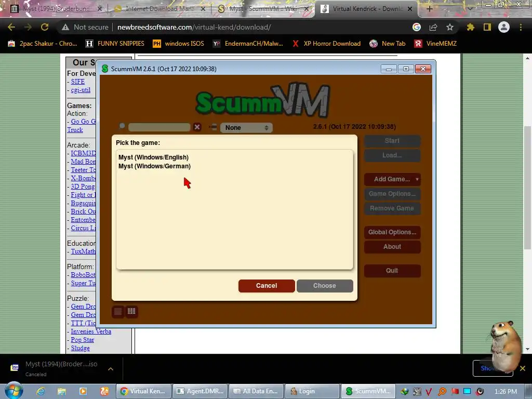Click the Cancel button in the dialog
This screenshot has height=399, width=532.
coord(267,286)
